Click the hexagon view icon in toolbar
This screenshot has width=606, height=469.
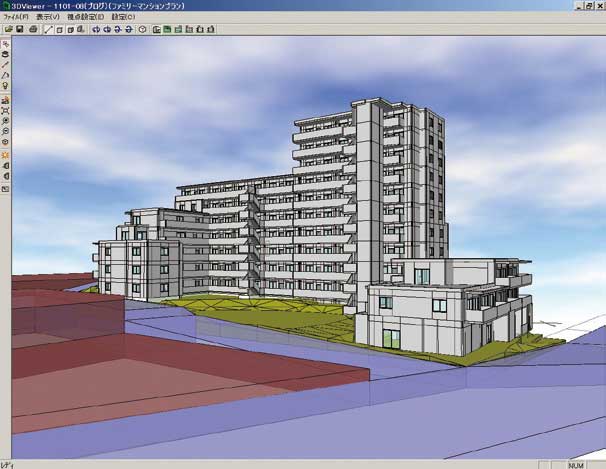click(x=143, y=30)
